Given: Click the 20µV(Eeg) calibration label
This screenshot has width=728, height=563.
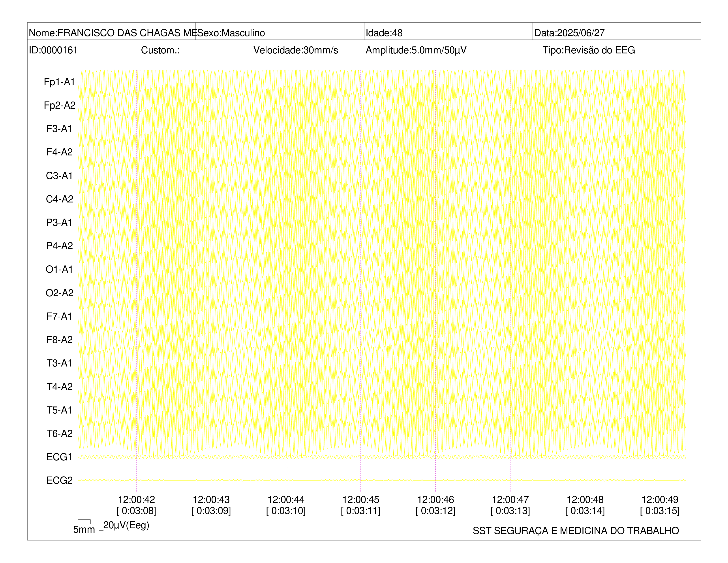Looking at the screenshot, I should pyautogui.click(x=126, y=525).
